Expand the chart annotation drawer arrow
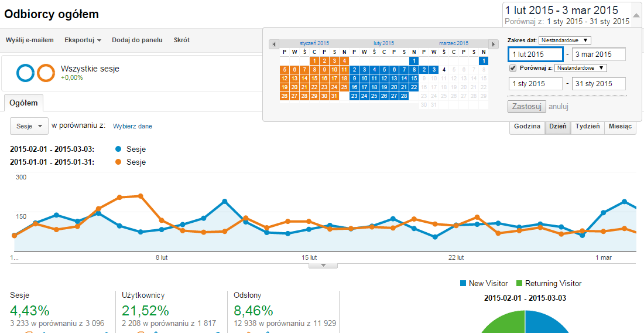The height and width of the screenshot is (333, 644). pos(323,266)
